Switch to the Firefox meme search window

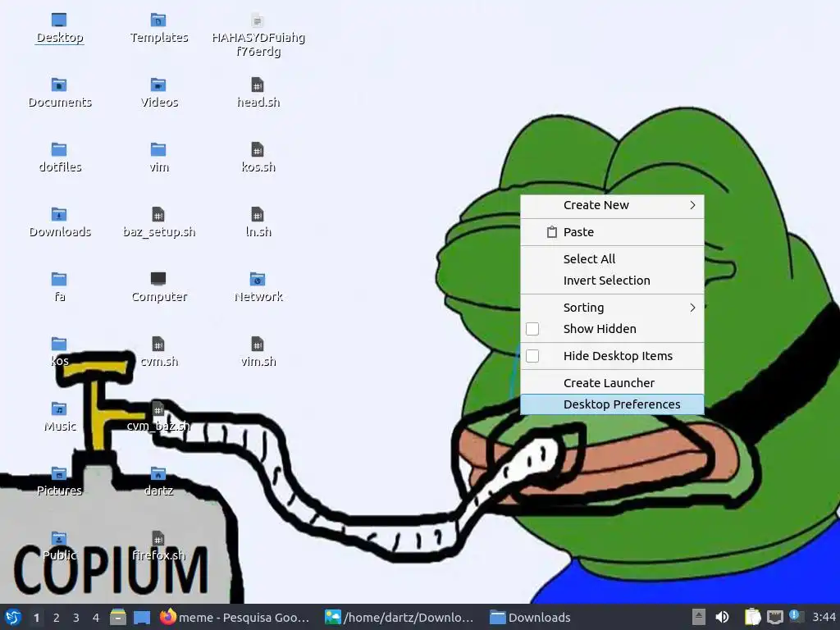[235, 617]
